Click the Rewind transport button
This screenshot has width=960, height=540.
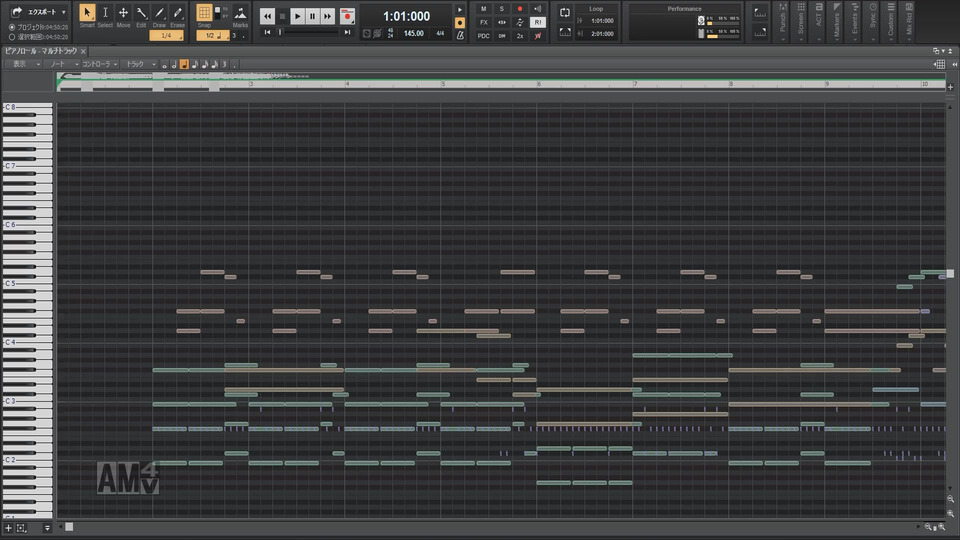point(267,16)
